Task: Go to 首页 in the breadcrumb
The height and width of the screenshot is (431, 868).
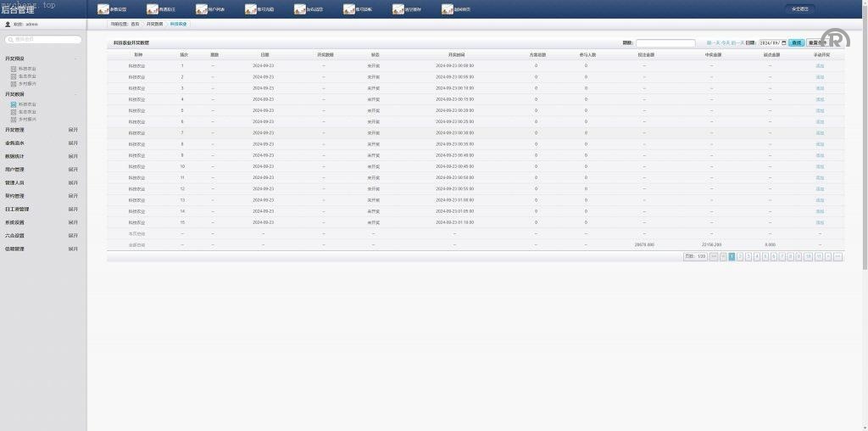Action: [134, 25]
